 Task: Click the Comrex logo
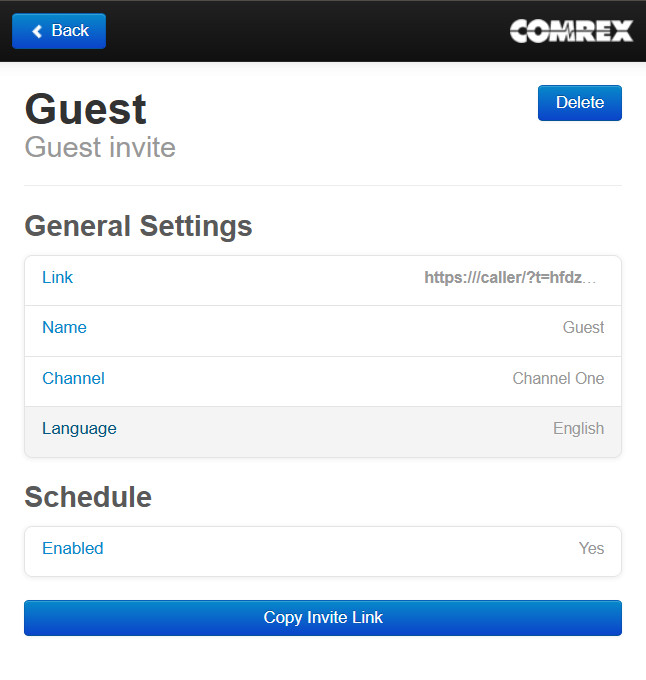pyautogui.click(x=571, y=31)
